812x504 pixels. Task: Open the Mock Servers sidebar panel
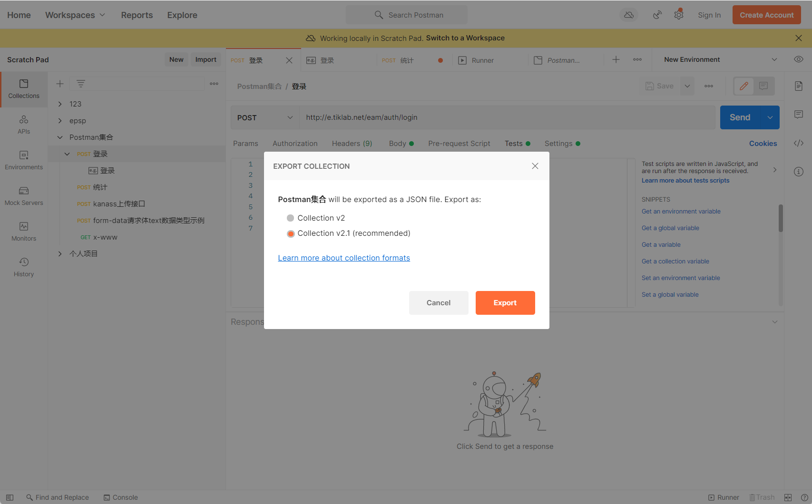(24, 196)
